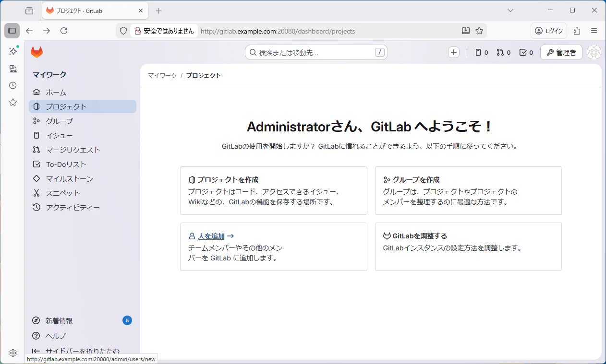606x364 pixels.
Task: Open To-Do items counter icon
Action: pyautogui.click(x=526, y=53)
